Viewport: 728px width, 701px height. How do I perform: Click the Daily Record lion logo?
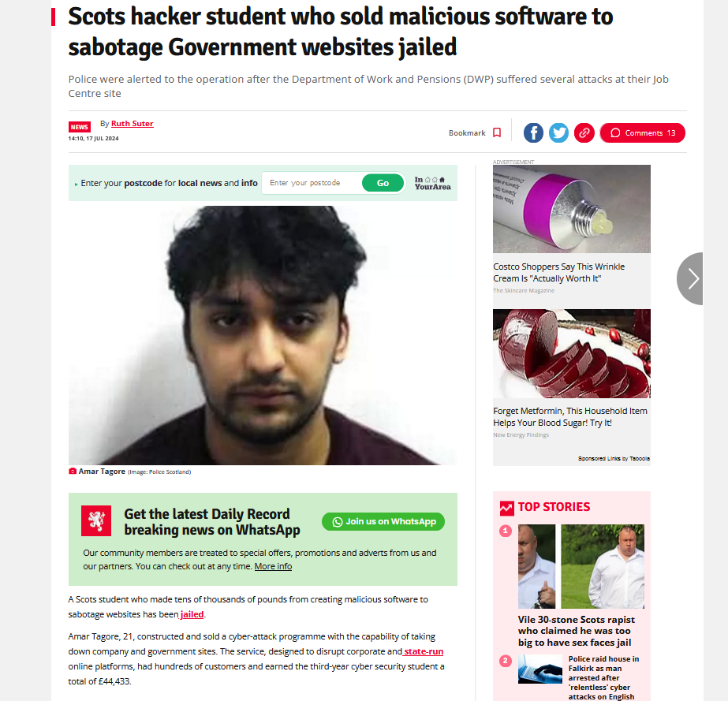pos(96,521)
